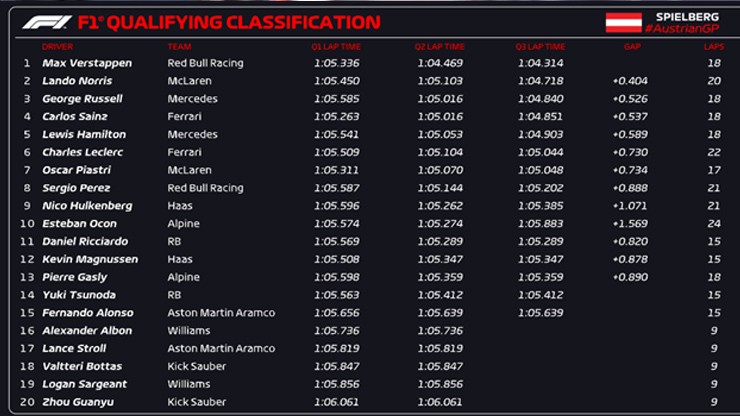Select the Q3 LAP TIME column header
The width and height of the screenshot is (740, 416).
pyautogui.click(x=541, y=46)
